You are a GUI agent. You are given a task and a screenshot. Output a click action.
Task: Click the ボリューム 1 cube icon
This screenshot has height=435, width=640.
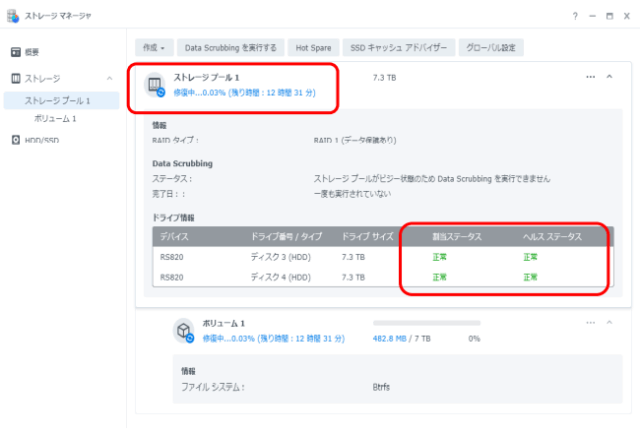(183, 330)
